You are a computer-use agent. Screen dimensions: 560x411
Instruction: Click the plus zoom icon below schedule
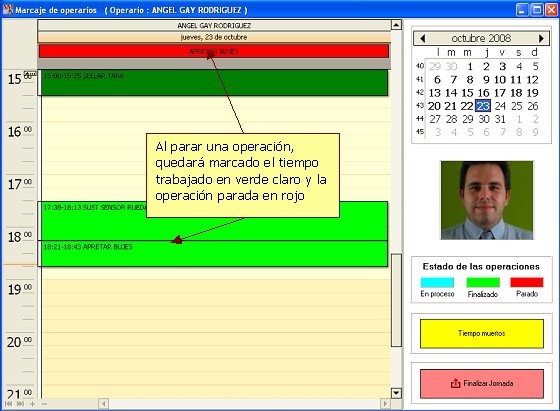32,404
